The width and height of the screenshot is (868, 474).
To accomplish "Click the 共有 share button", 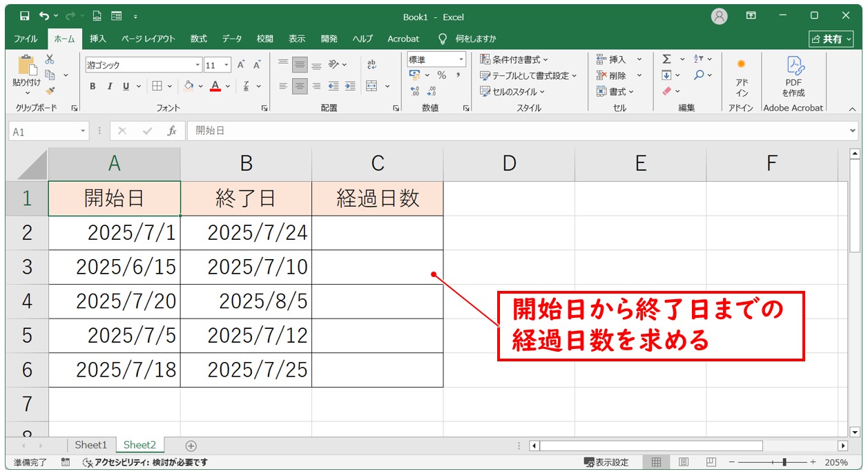I will 831,39.
